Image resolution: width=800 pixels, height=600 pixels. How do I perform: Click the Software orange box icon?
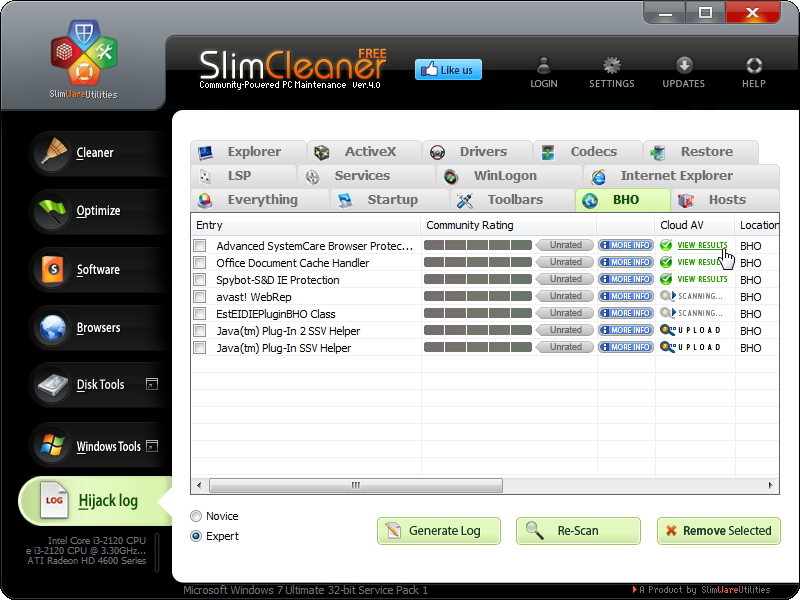53,269
